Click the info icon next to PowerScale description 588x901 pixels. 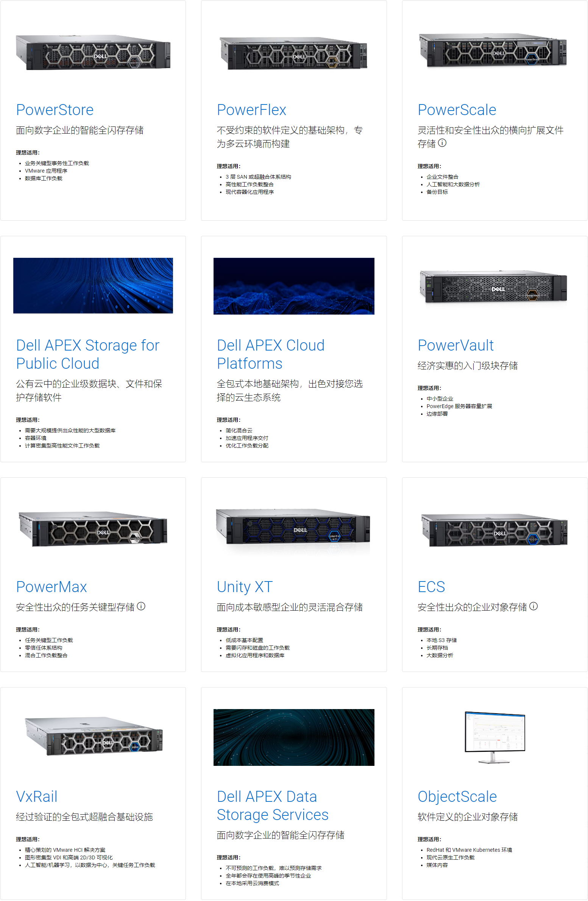coord(442,143)
